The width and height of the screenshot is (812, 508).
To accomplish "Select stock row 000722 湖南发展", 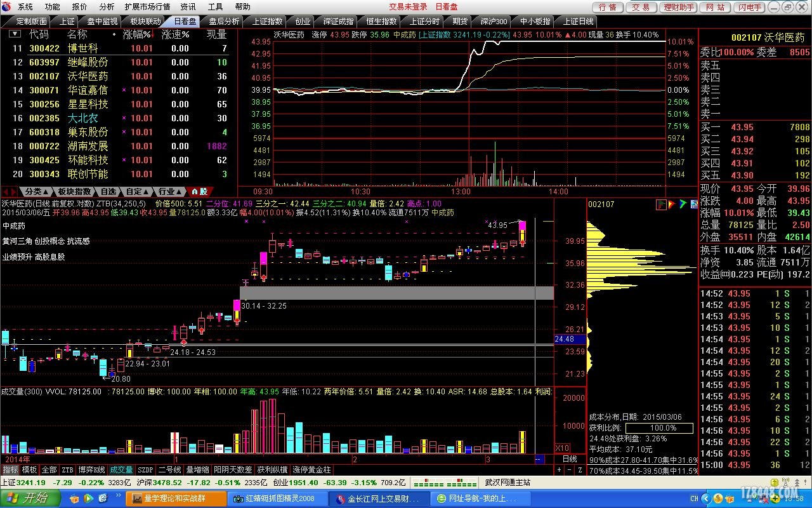I will point(118,146).
